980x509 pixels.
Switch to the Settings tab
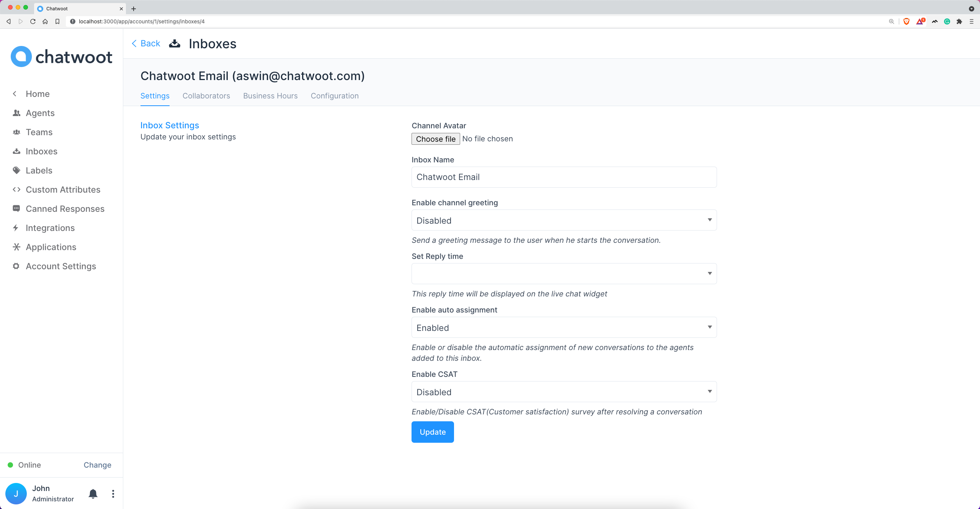[155, 96]
